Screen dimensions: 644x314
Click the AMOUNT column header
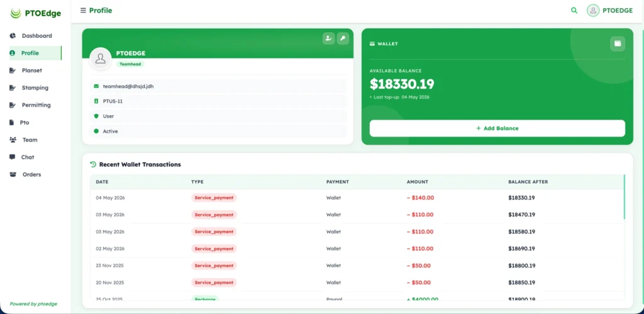click(x=418, y=182)
